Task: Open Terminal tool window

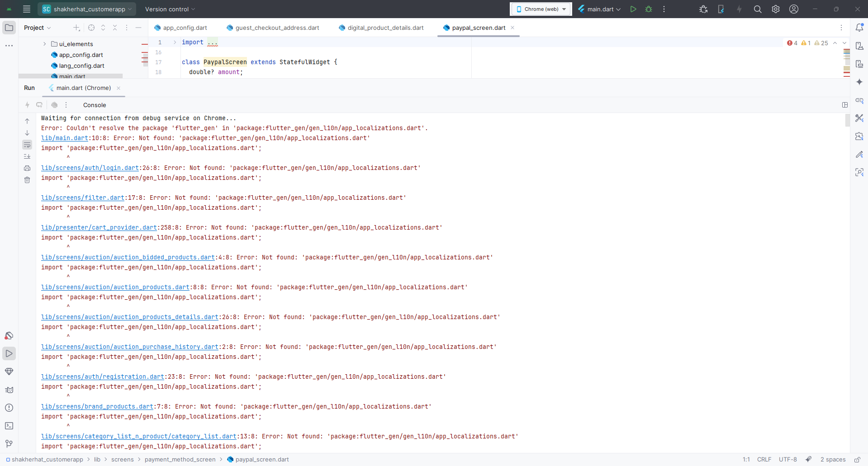Action: tap(9, 426)
